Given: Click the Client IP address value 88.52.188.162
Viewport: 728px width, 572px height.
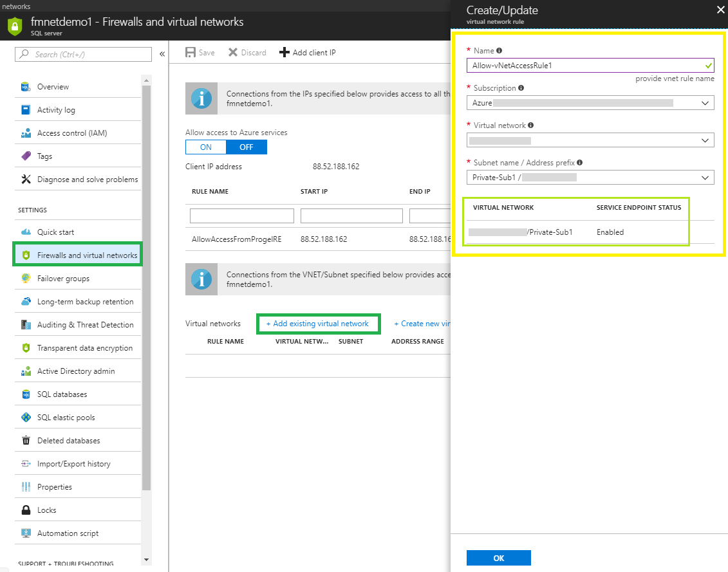Looking at the screenshot, I should [336, 167].
